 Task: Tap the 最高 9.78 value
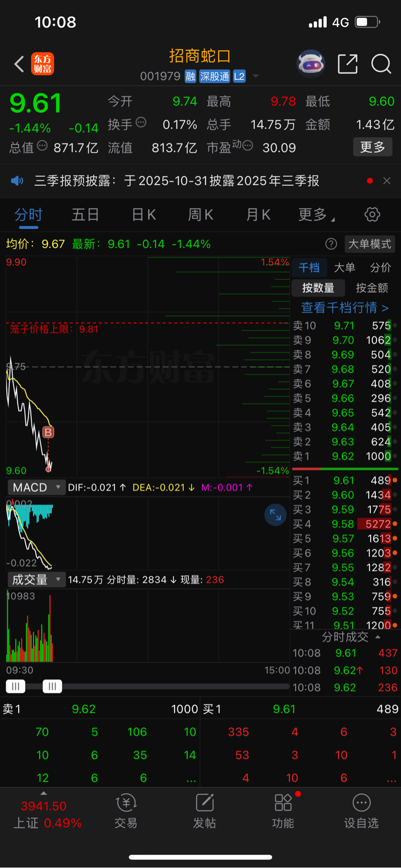(x=283, y=101)
